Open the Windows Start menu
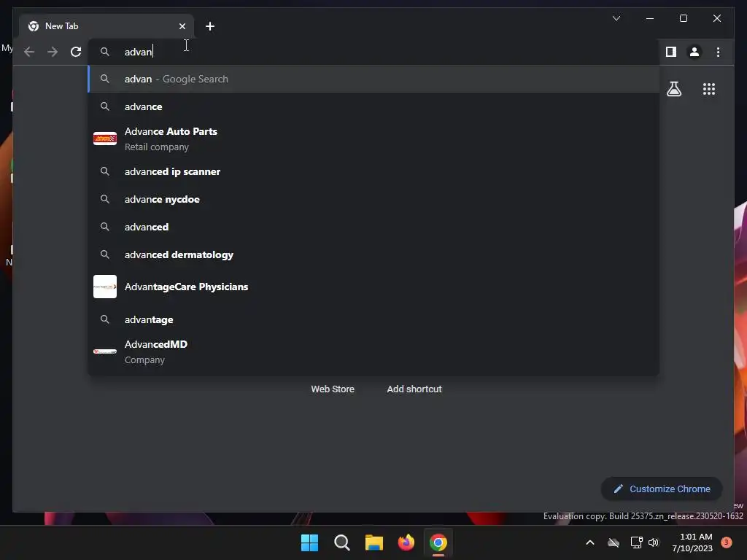Screen dimensions: 747x560 click(x=309, y=542)
